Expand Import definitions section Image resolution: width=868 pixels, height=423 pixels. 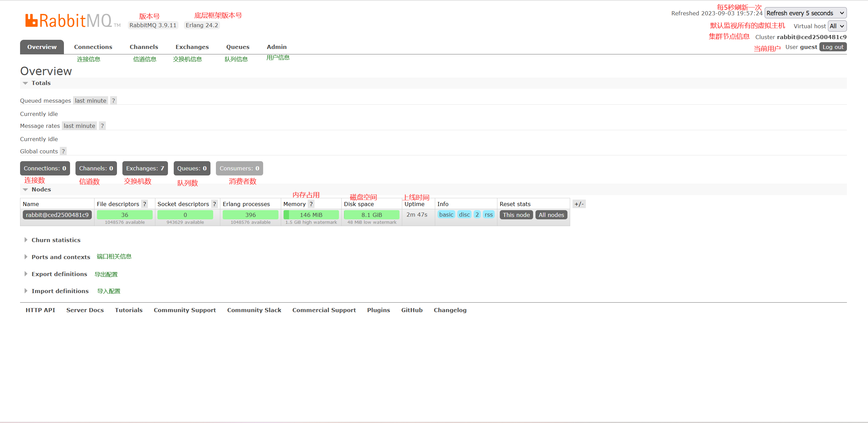[x=56, y=291]
